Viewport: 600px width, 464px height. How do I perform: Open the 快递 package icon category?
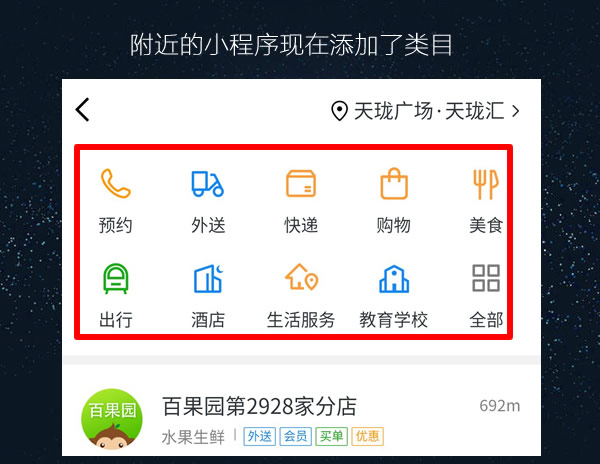click(x=301, y=184)
